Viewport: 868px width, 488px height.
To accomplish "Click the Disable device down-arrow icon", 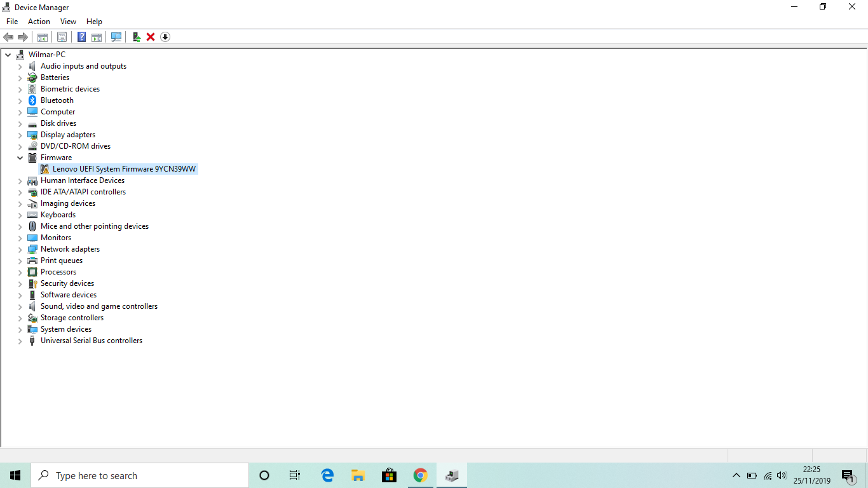I will 165,37.
